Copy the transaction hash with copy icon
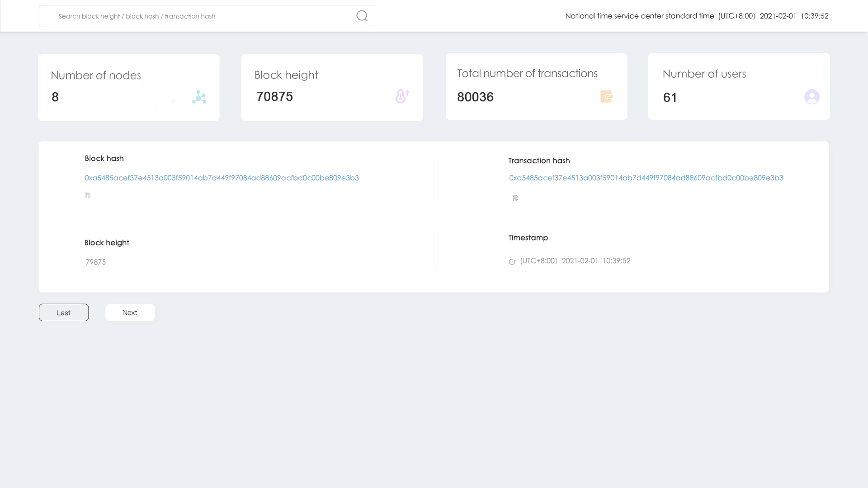868x488 pixels. point(515,198)
